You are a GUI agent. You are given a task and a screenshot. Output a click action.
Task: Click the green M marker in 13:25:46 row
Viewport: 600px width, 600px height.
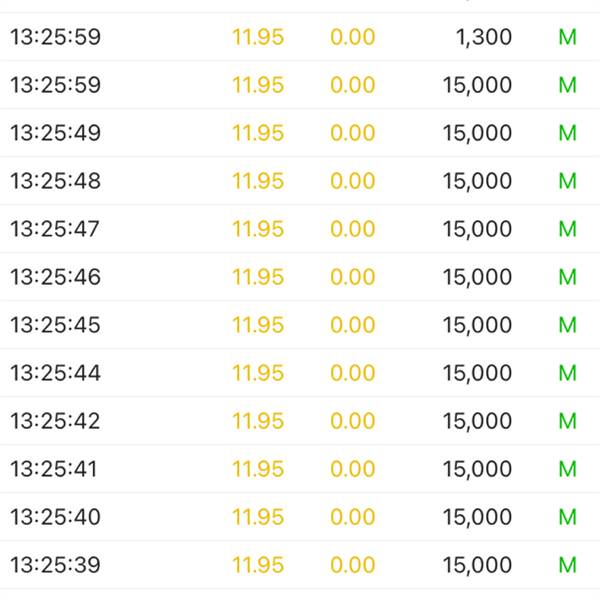point(567,277)
